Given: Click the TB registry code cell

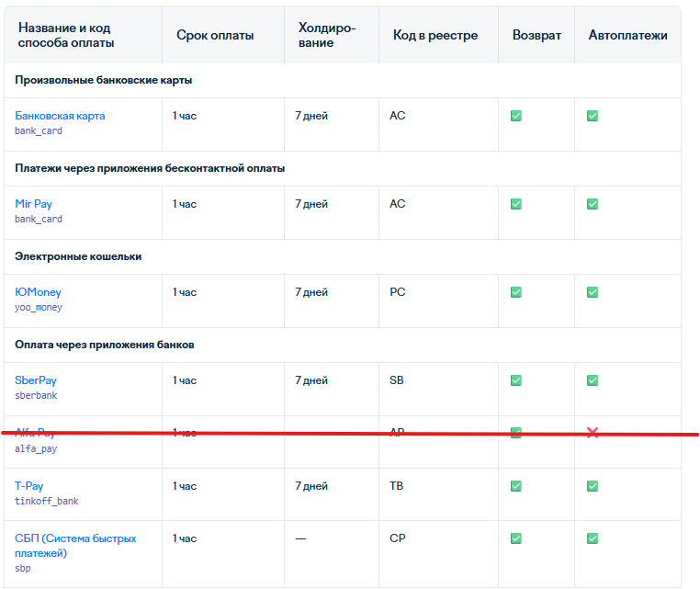Looking at the screenshot, I should (x=397, y=486).
